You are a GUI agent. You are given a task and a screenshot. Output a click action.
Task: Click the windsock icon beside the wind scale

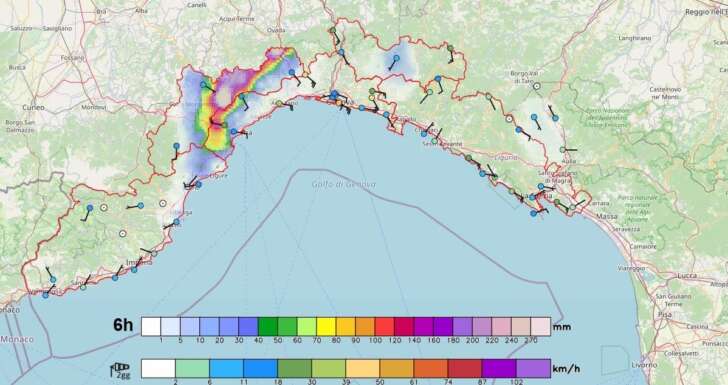[120, 370]
